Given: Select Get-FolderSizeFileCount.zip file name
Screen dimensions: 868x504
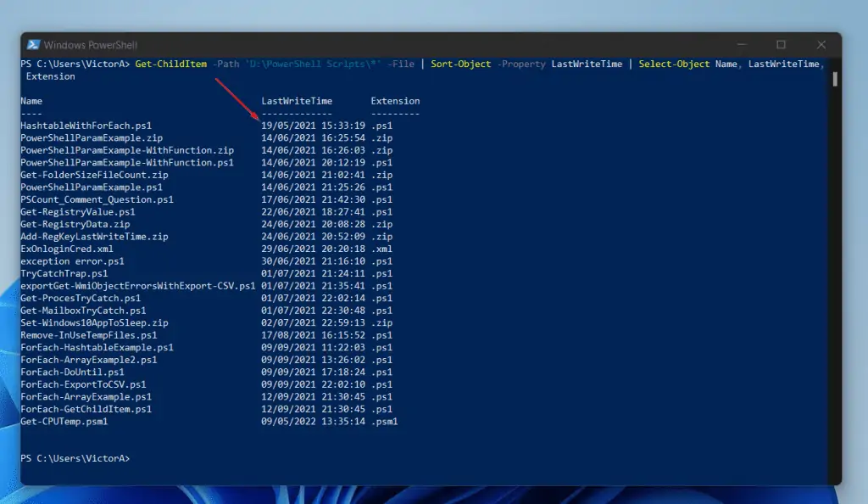Looking at the screenshot, I should 94,175.
